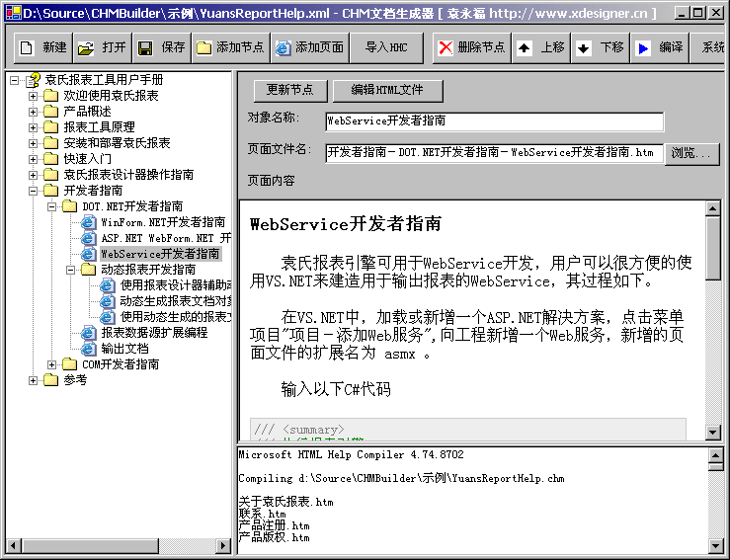Collapse the 开发者指南 tree node
The width and height of the screenshot is (730, 560).
click(33, 191)
